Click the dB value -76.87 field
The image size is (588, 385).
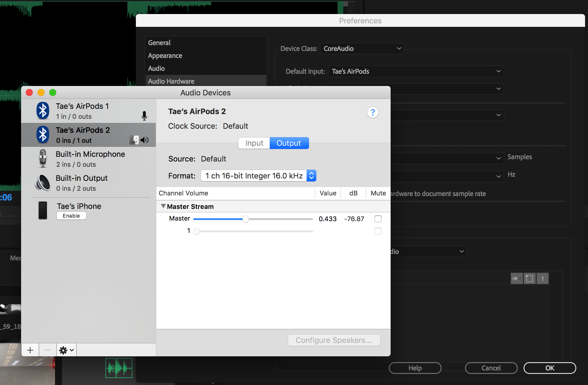click(354, 219)
